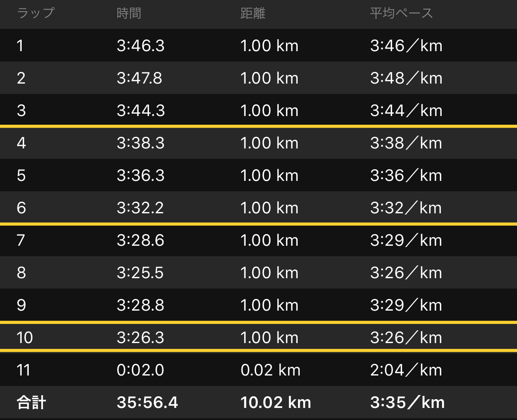Open lap 2 row with time 3:47.8

(258, 78)
